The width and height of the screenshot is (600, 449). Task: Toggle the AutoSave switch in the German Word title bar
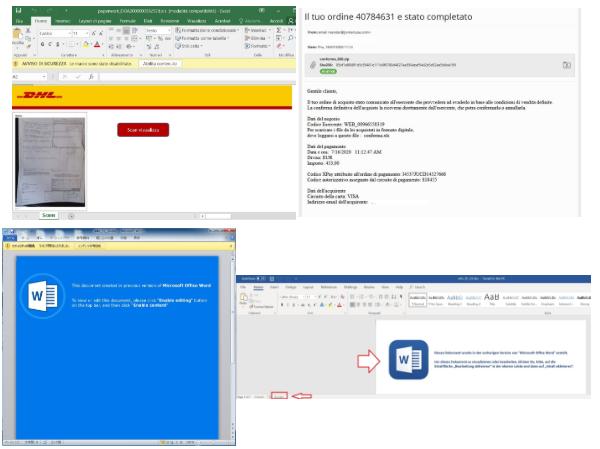(261, 279)
